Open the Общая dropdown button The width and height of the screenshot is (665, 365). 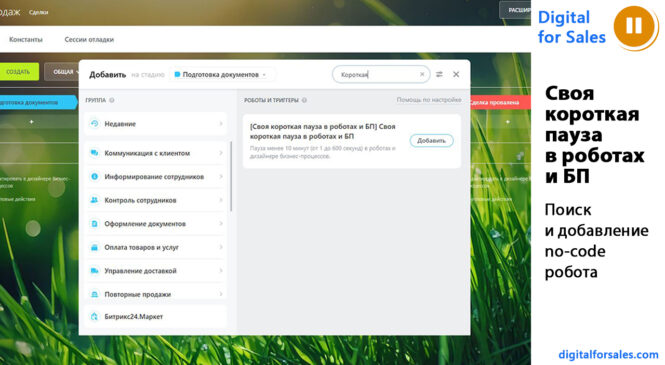(x=63, y=72)
